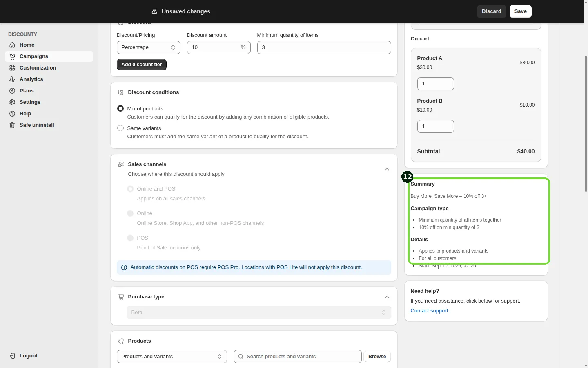Choose the Online and POS channel
The height and width of the screenshot is (368, 588).
click(130, 189)
